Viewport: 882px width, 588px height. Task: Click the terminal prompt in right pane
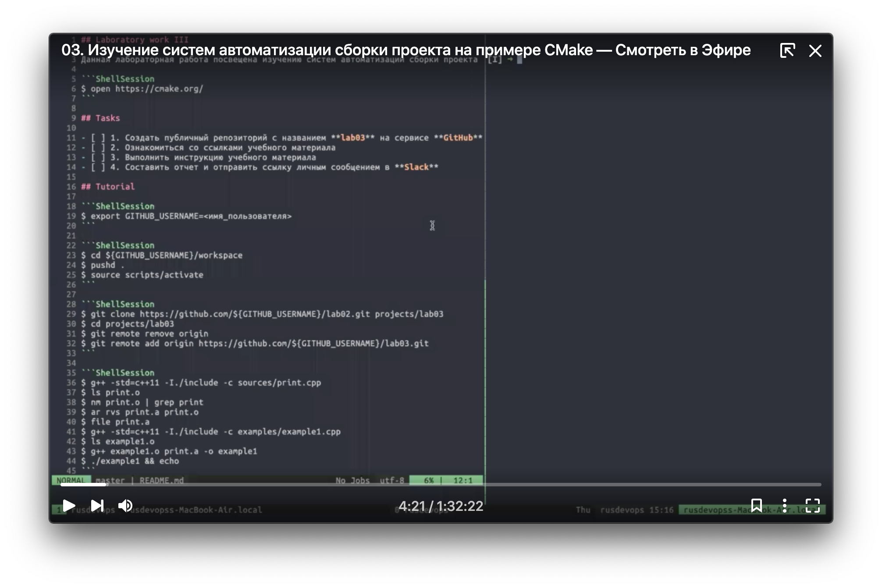pos(505,60)
